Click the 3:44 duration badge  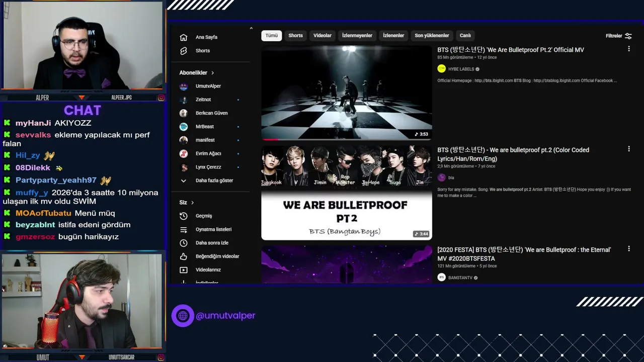[x=421, y=234]
